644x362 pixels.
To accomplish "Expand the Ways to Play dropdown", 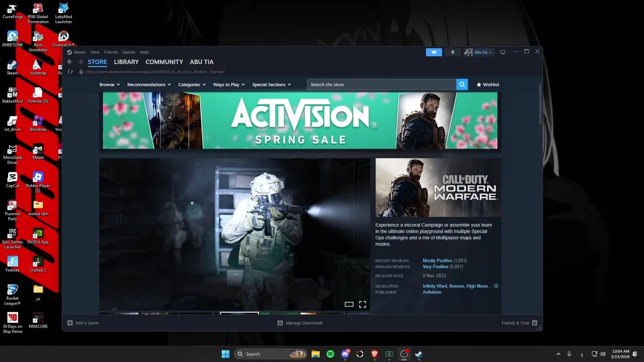I will tap(229, 84).
